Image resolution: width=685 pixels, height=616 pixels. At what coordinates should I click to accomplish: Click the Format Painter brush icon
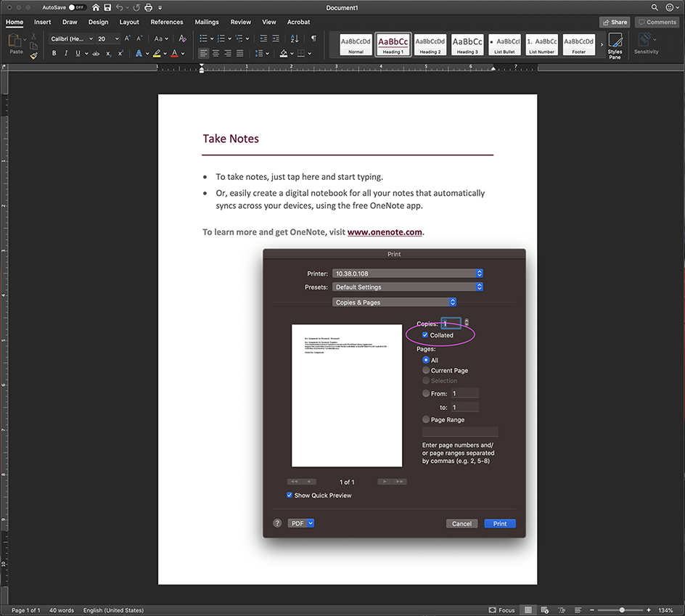tap(33, 55)
